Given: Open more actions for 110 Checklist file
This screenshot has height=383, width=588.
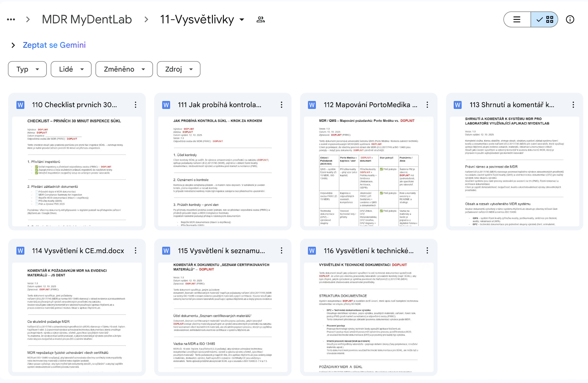Looking at the screenshot, I should click(x=136, y=105).
